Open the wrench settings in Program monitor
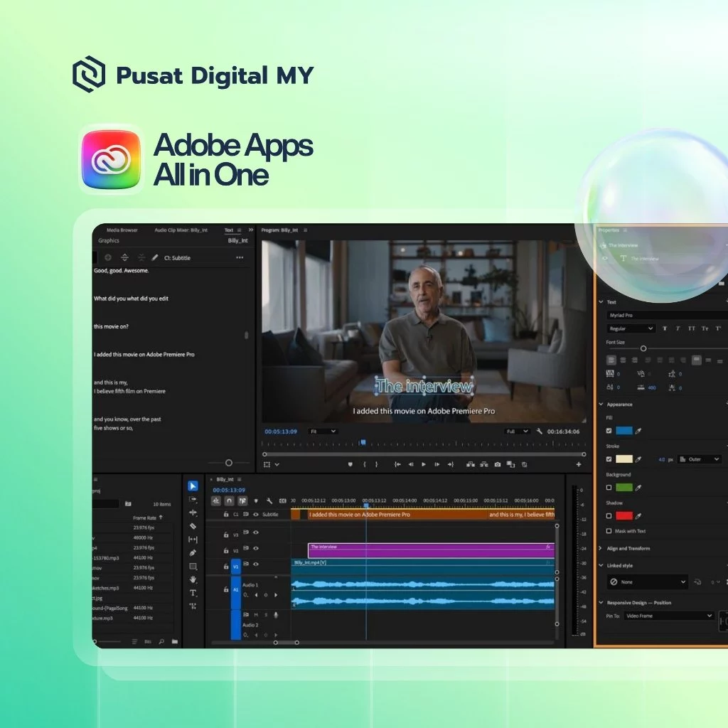 [539, 432]
